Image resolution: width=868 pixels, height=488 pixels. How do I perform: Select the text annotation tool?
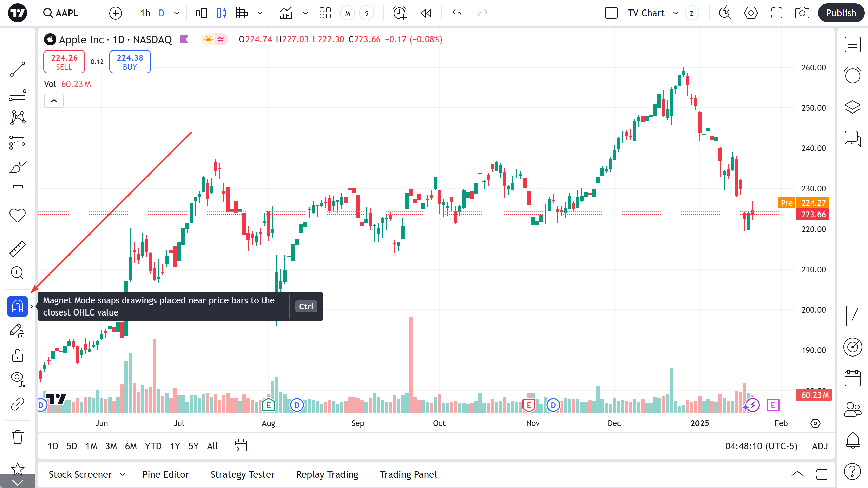(17, 191)
